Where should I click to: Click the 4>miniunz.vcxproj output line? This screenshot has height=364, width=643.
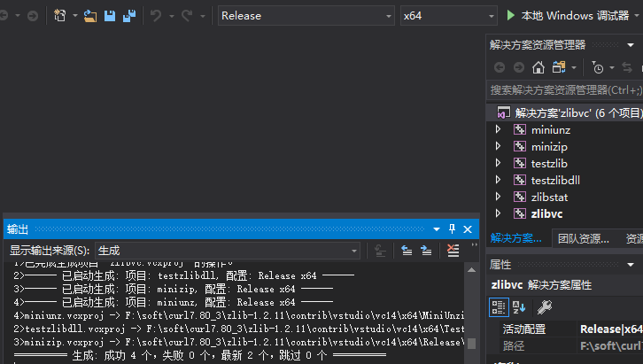click(x=238, y=315)
